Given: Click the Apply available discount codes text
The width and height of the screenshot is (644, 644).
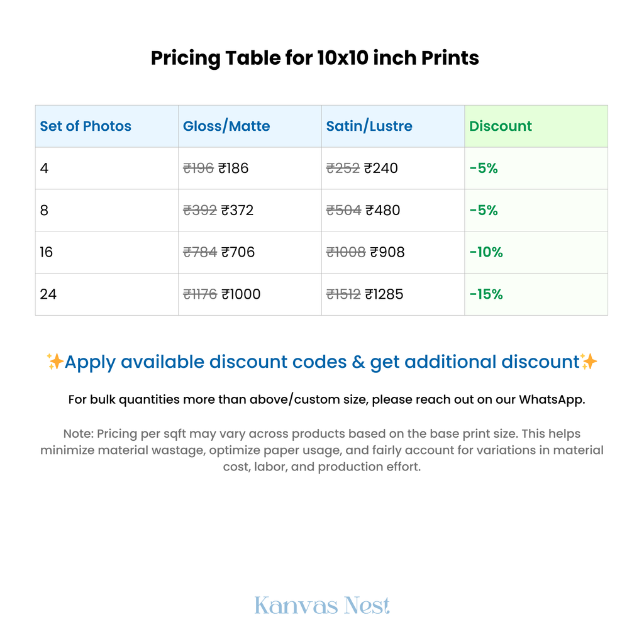Looking at the screenshot, I should pos(321,362).
